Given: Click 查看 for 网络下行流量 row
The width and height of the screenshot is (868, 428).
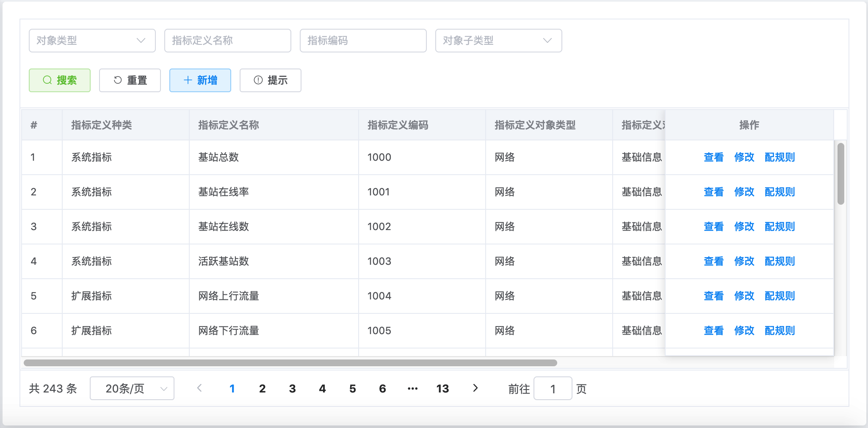Looking at the screenshot, I should point(714,331).
